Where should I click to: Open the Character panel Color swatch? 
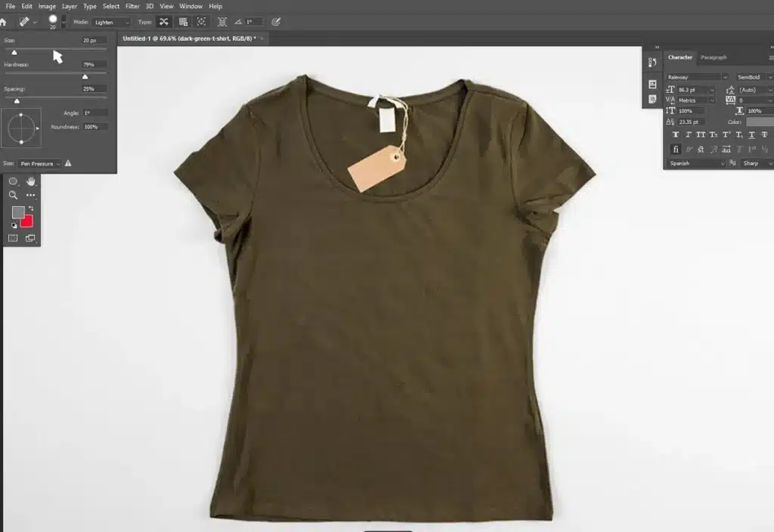pyautogui.click(x=759, y=122)
